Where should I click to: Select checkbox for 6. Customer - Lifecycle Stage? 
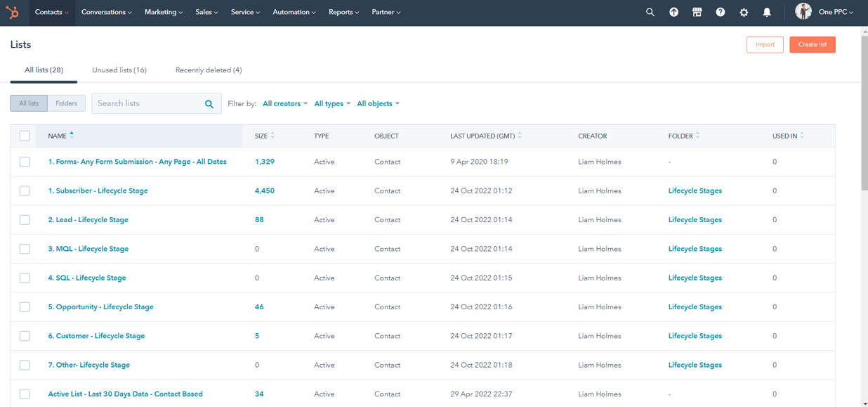[x=25, y=336]
